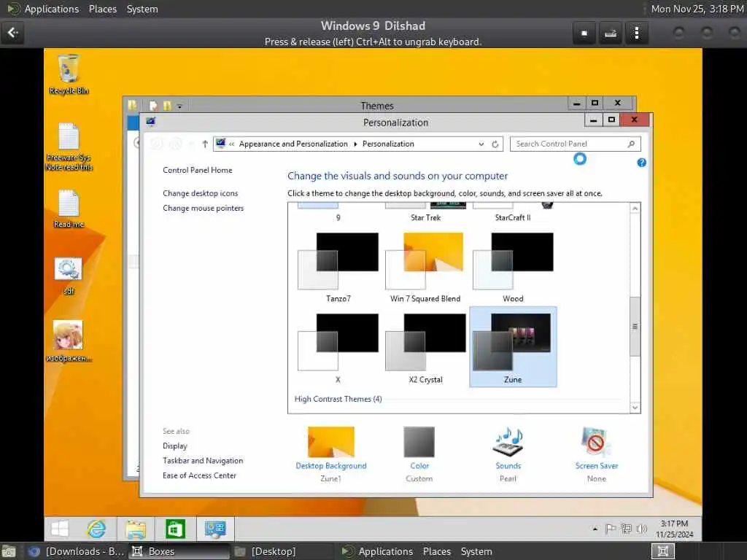
Task: Open Change desktop icons link
Action: (x=201, y=193)
